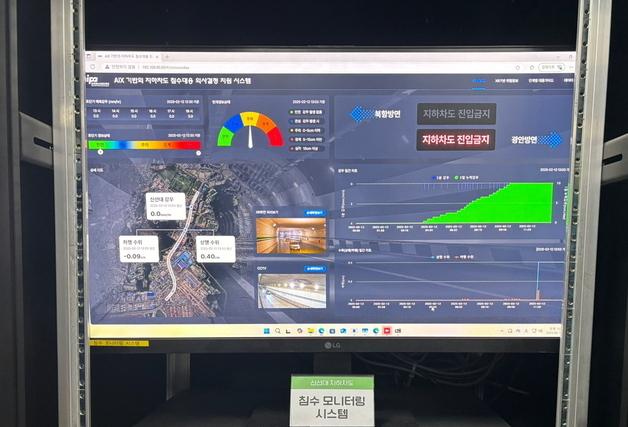628x427 pixels.
Task: Click the 신선대 강우 rainfall info card
Action: coord(165,206)
